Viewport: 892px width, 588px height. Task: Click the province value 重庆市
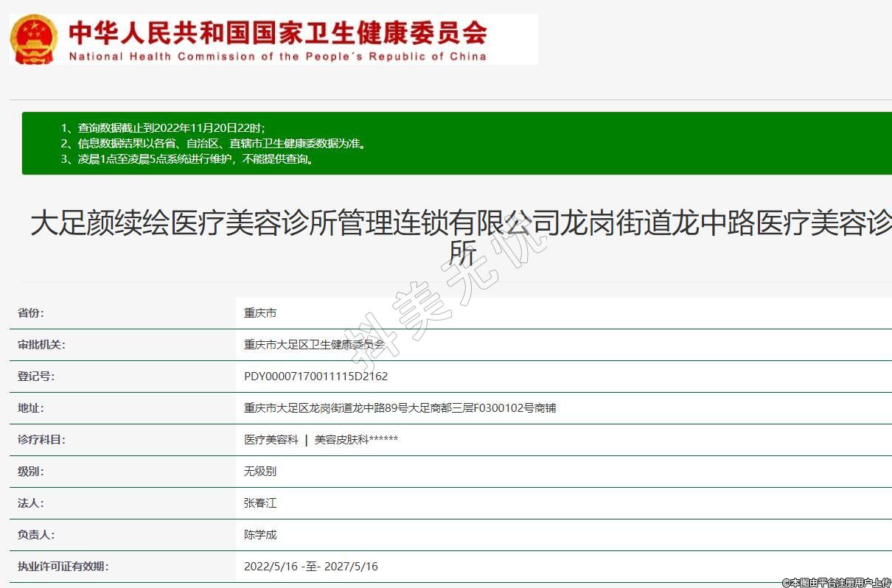pyautogui.click(x=260, y=313)
